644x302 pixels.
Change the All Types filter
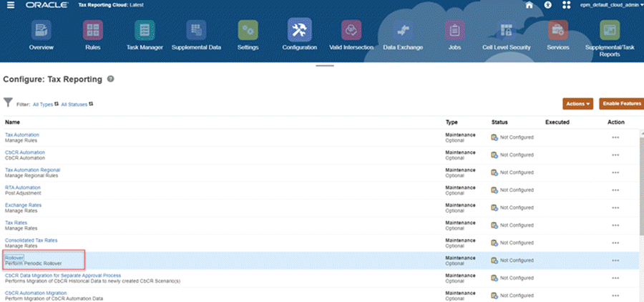point(46,104)
